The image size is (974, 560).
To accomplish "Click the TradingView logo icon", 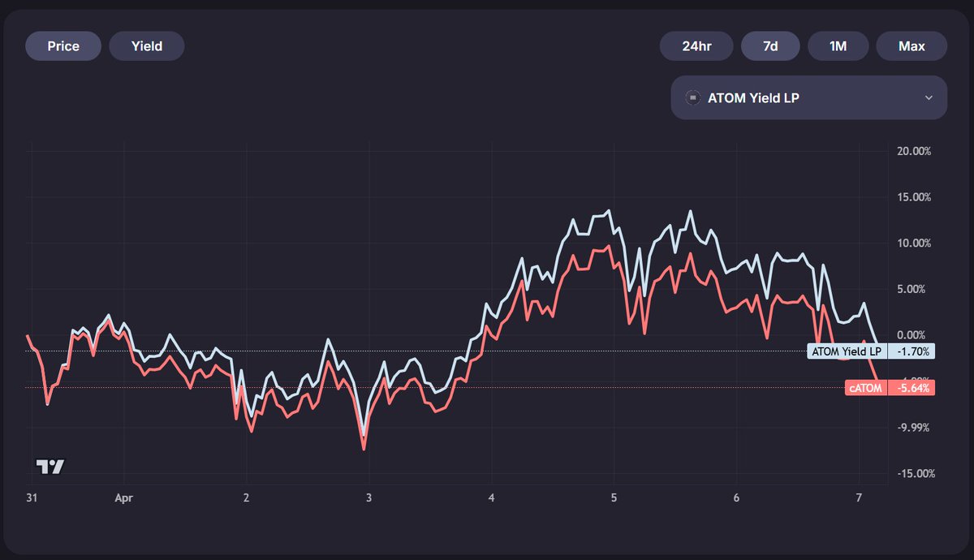I will [50, 467].
